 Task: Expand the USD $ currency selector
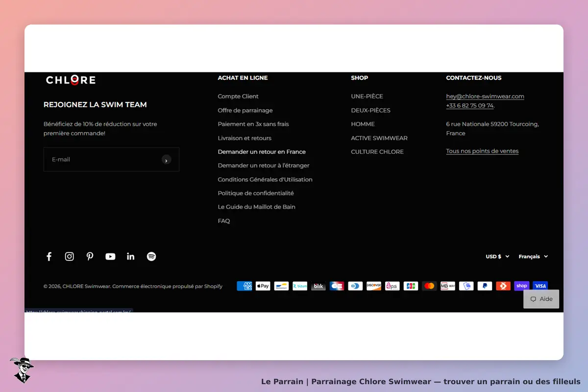click(497, 256)
